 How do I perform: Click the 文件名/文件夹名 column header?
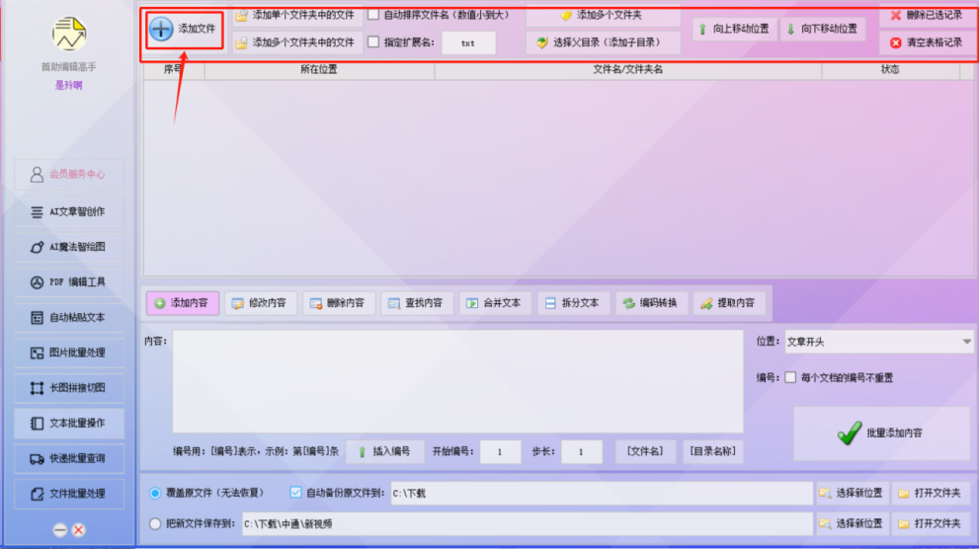coord(628,70)
